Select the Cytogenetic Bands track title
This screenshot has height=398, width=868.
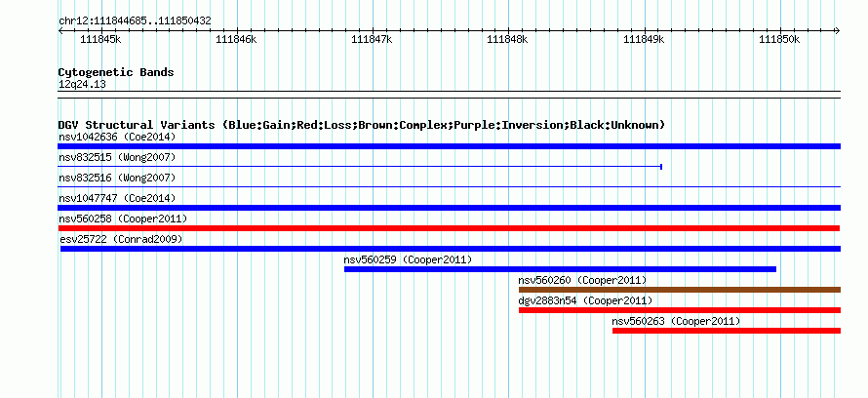116,72
